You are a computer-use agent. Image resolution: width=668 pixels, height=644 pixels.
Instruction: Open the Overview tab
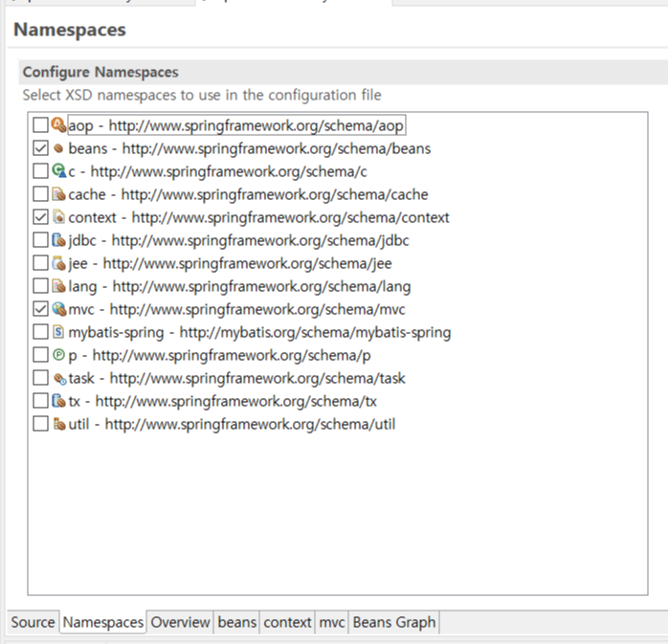[x=180, y=622]
